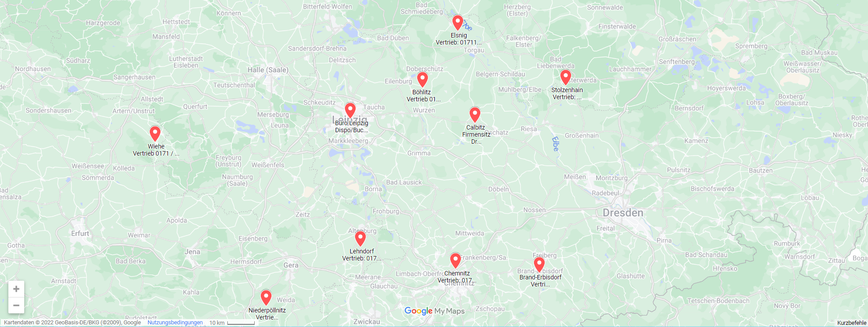
Task: Click the Elsnig map pin
Action: [x=458, y=22]
